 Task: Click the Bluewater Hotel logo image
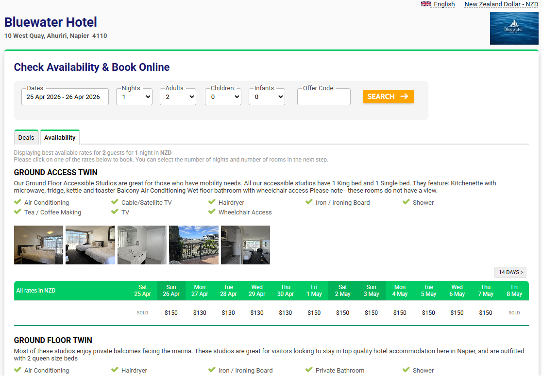point(514,28)
